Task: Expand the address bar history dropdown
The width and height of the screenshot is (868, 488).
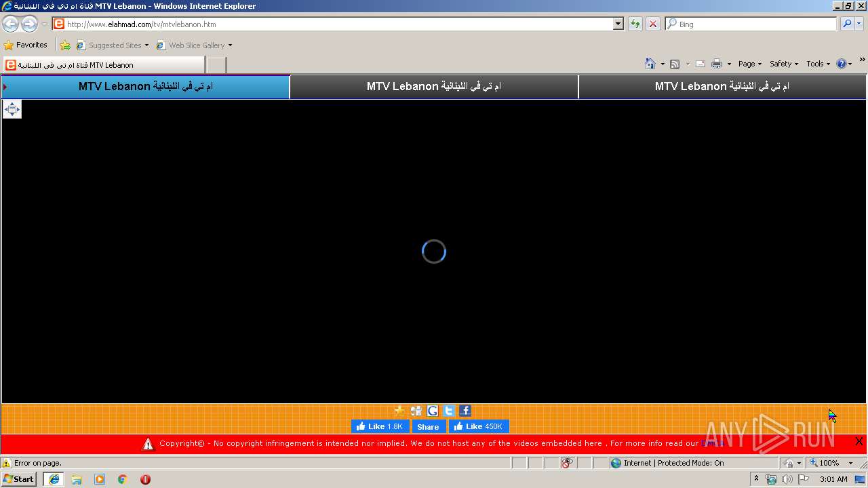Action: 618,24
